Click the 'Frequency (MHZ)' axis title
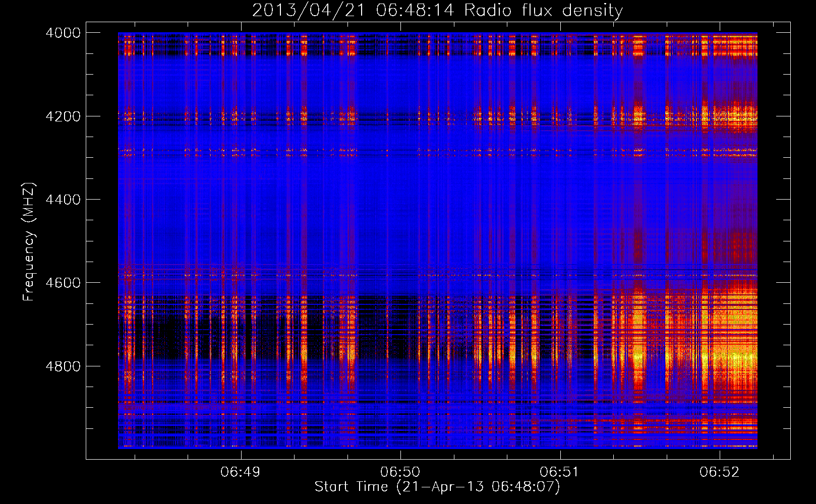The height and width of the screenshot is (504, 816). pyautogui.click(x=29, y=242)
